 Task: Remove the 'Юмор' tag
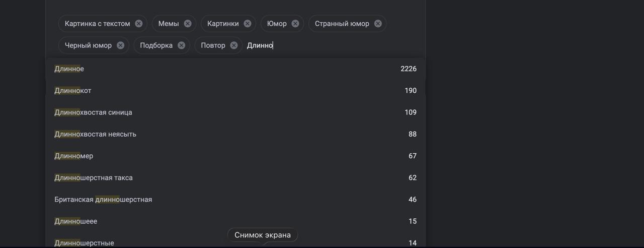pyautogui.click(x=295, y=24)
